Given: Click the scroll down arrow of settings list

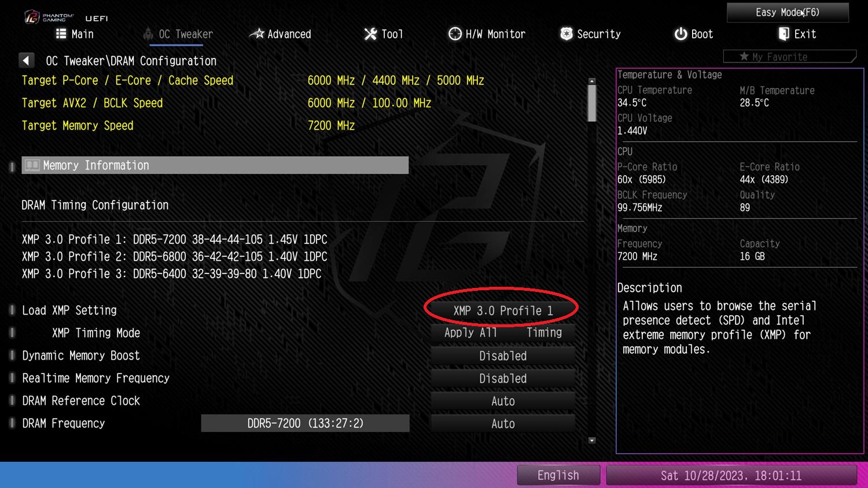Looking at the screenshot, I should click(592, 441).
